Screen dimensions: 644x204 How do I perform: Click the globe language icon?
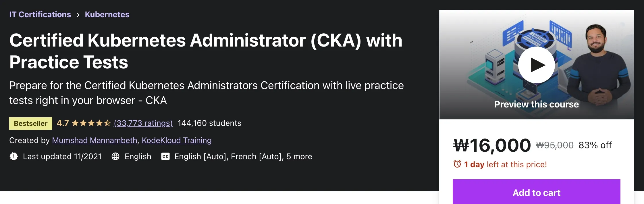pos(116,157)
